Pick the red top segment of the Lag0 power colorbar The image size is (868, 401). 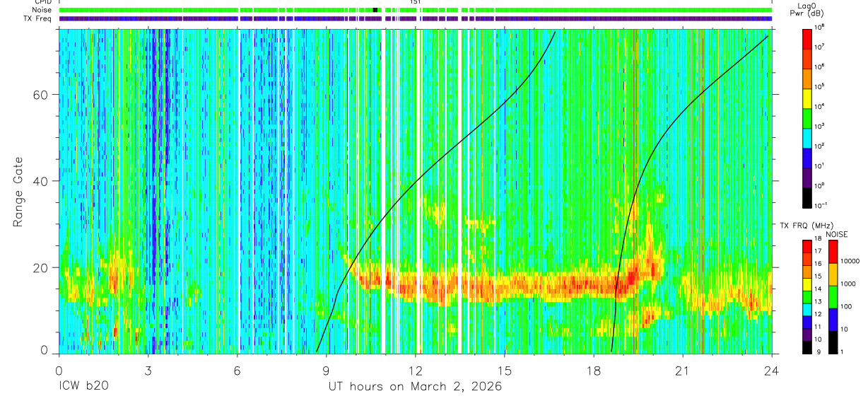coord(807,38)
